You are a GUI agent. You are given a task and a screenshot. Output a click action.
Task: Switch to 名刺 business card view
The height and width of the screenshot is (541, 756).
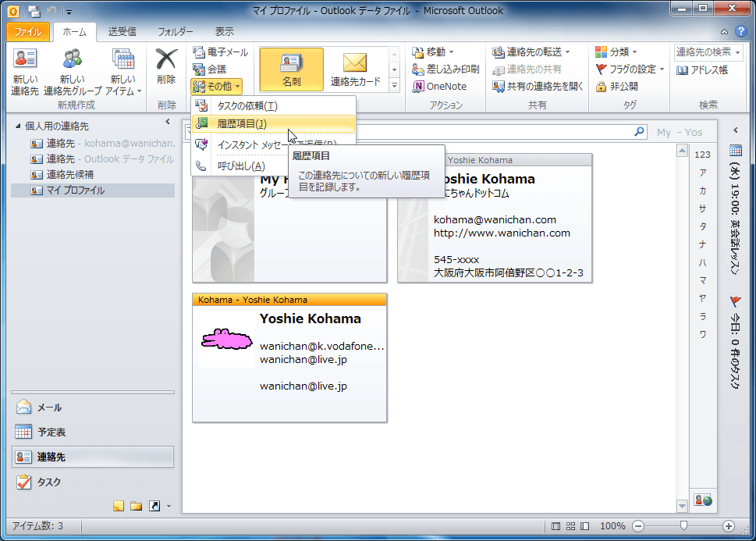[291, 69]
